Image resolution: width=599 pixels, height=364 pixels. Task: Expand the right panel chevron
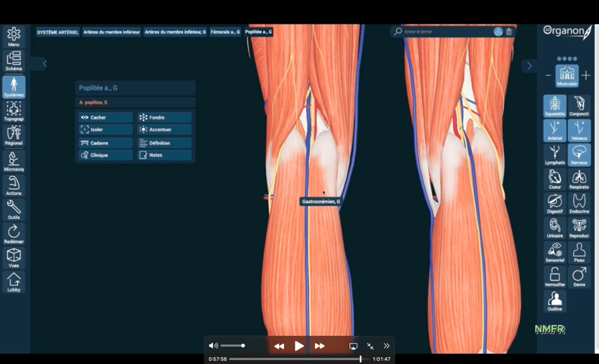(529, 65)
